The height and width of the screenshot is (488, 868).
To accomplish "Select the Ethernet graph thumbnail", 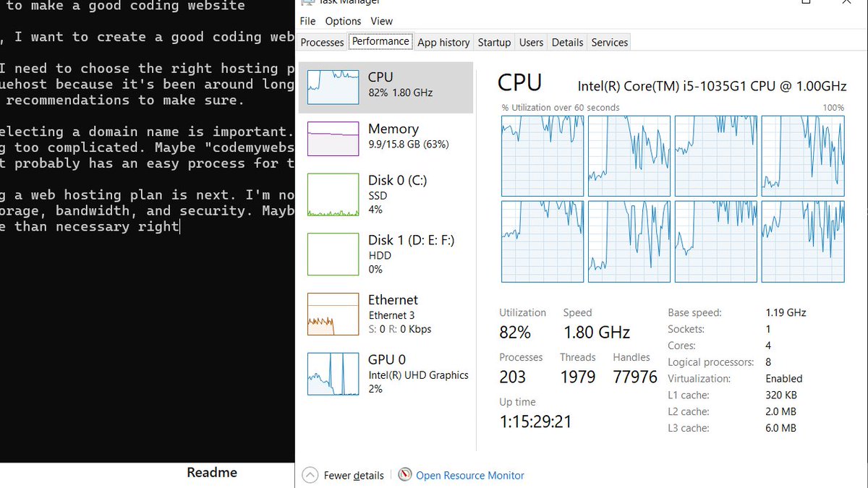I will 333,314.
